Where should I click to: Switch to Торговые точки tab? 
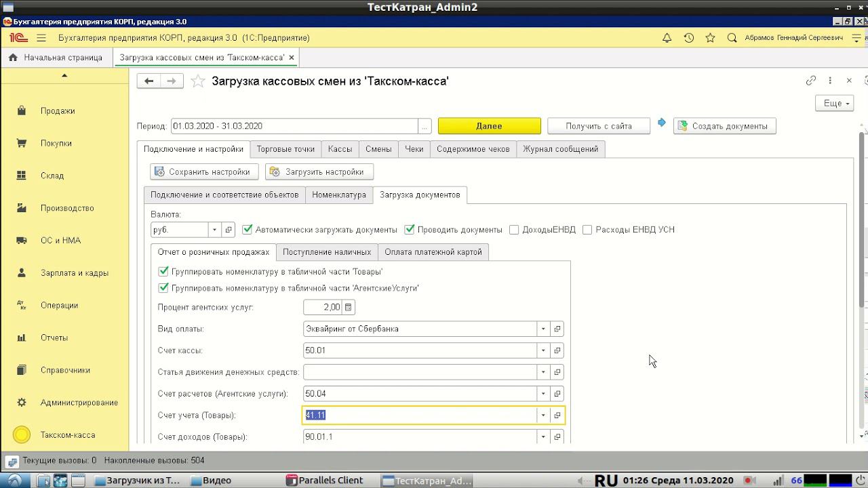click(285, 149)
